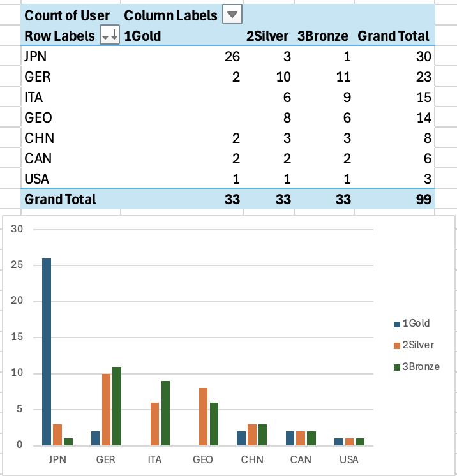Click the ITA label on chart axis
The image size is (457, 476).
pyautogui.click(x=154, y=459)
